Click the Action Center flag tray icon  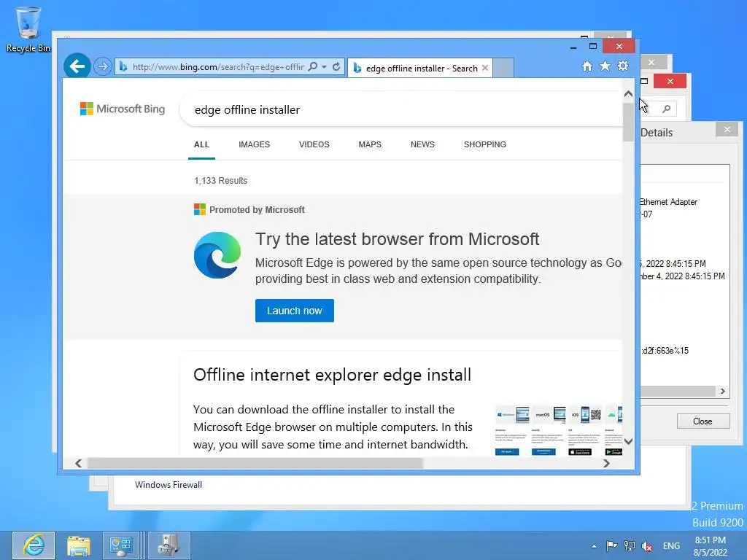pos(612,545)
